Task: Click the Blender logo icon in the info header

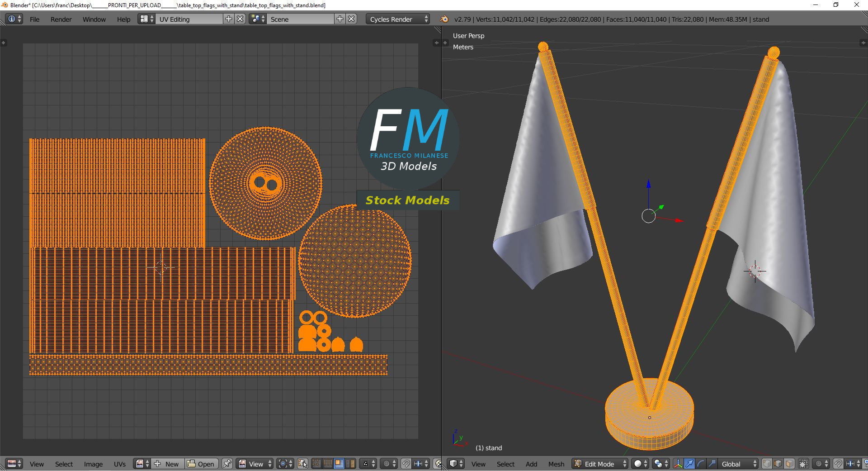Action: pos(444,19)
